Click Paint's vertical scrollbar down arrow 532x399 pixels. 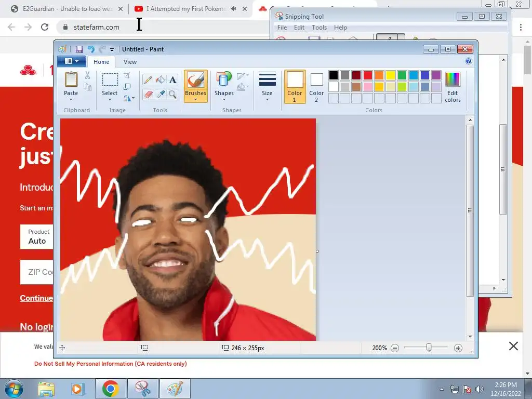tap(470, 336)
